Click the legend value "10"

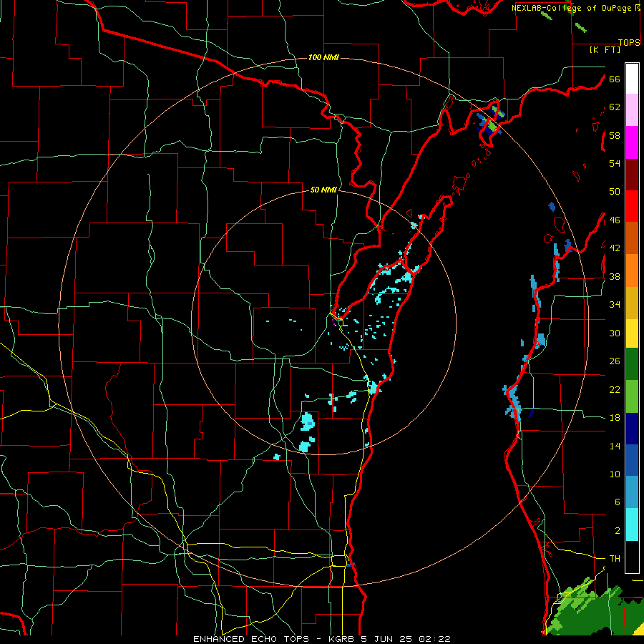pos(615,474)
